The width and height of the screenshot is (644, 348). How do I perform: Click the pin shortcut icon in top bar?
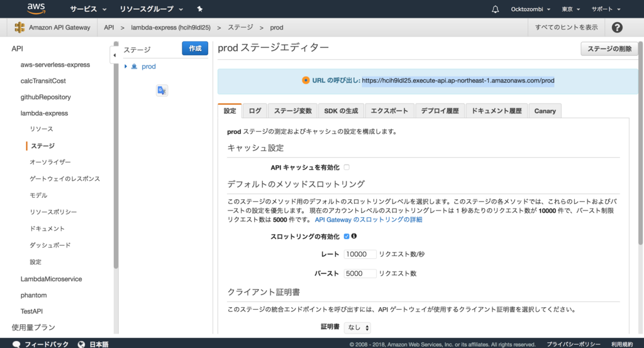(x=199, y=9)
